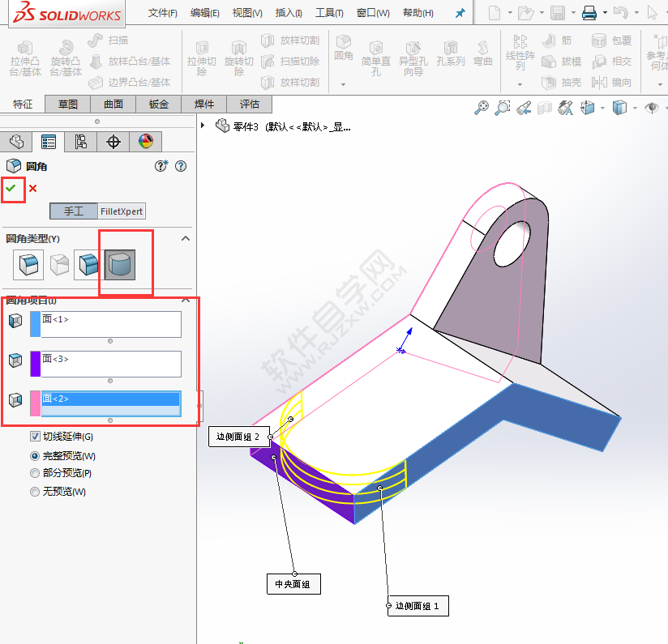Select 完整预览 radio button
668x644 pixels.
point(35,456)
